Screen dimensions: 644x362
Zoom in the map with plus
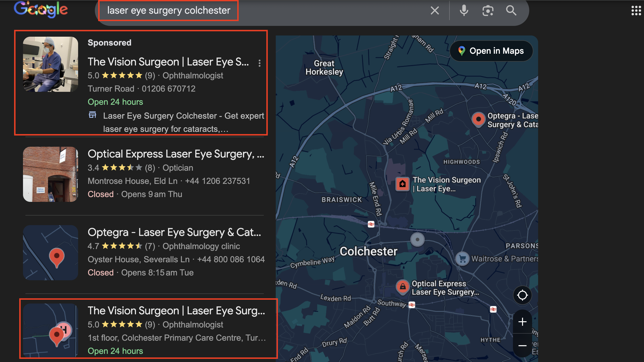pos(522,322)
